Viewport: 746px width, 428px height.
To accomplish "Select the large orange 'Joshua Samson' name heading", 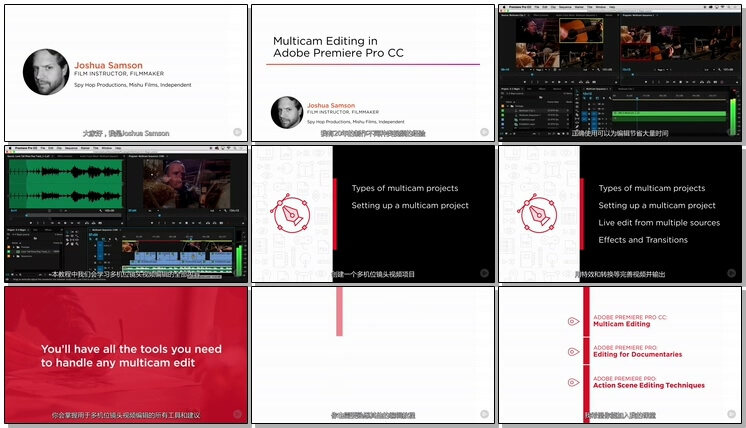I will (x=108, y=65).
